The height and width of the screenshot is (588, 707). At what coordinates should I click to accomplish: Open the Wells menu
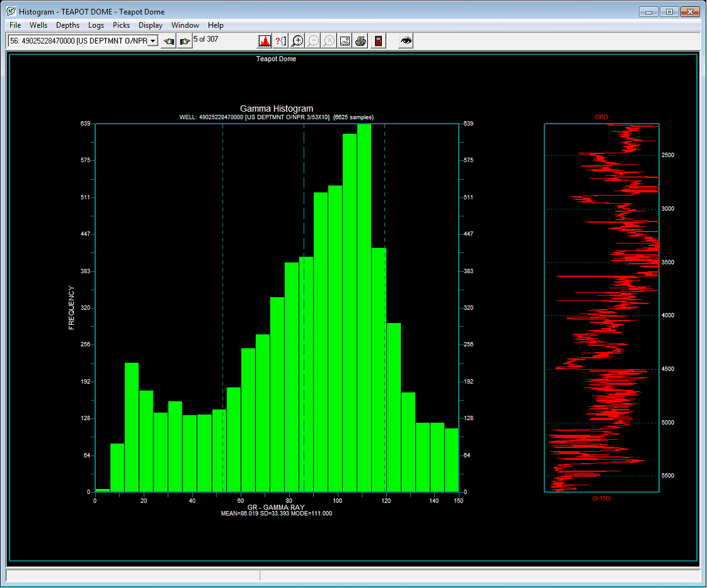click(39, 25)
